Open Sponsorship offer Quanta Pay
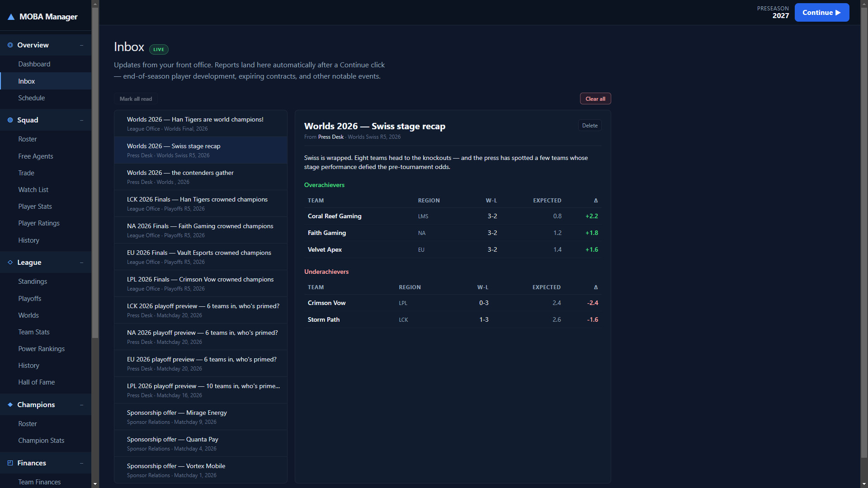This screenshot has width=868, height=488. tap(201, 444)
